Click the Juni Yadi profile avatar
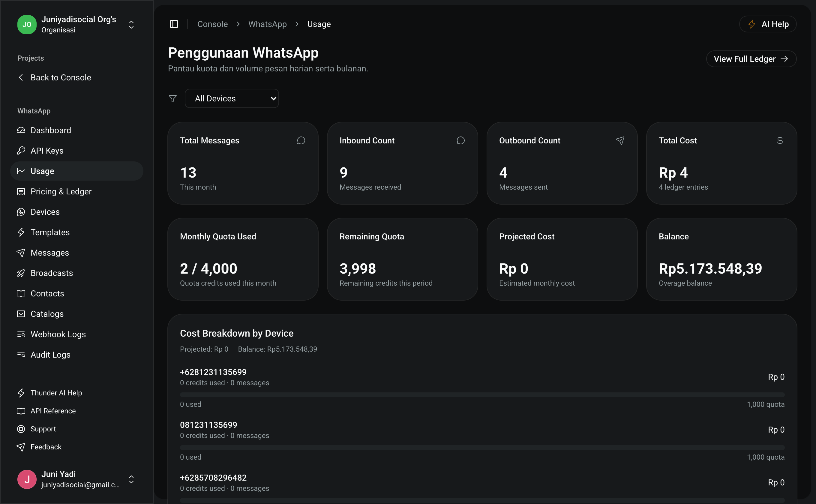This screenshot has height=504, width=816. 27,479
